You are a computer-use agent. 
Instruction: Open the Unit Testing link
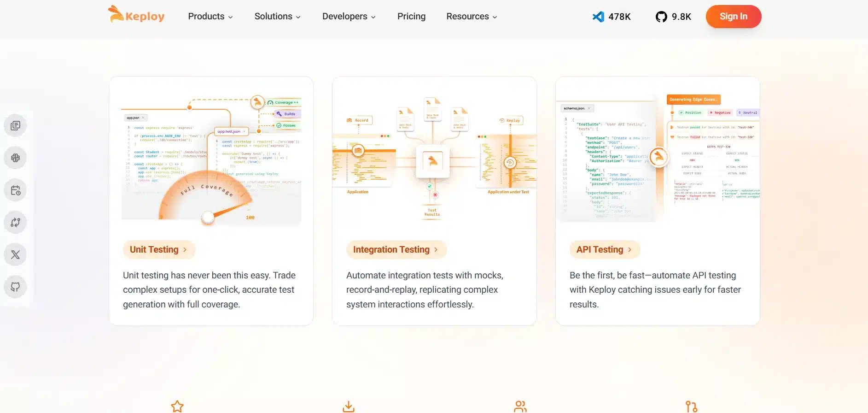(159, 249)
